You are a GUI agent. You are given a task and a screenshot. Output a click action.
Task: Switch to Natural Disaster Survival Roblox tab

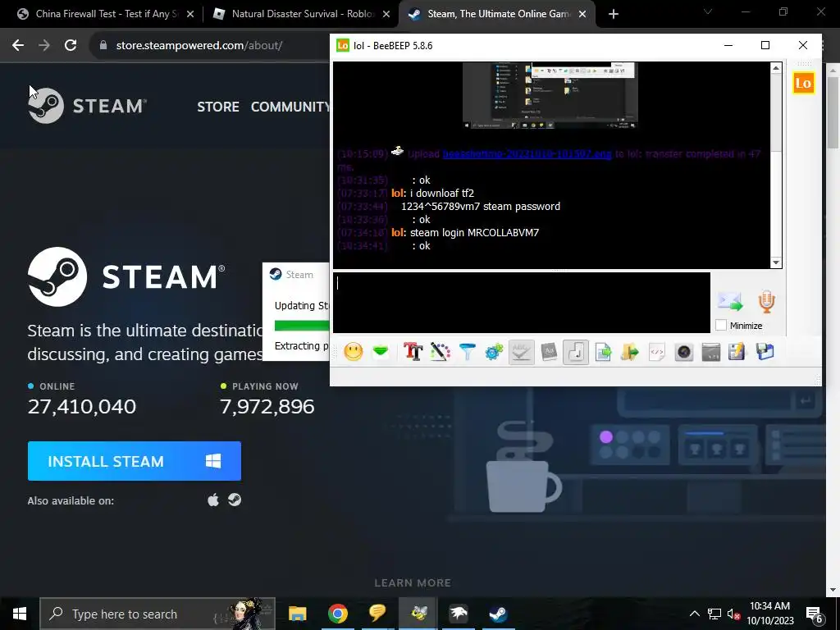click(302, 14)
